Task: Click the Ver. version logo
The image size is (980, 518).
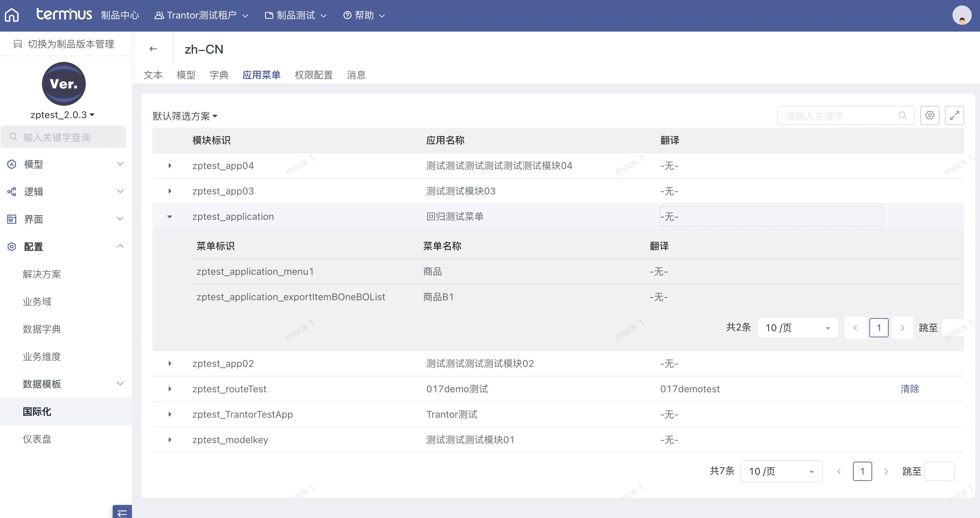Action: (64, 84)
